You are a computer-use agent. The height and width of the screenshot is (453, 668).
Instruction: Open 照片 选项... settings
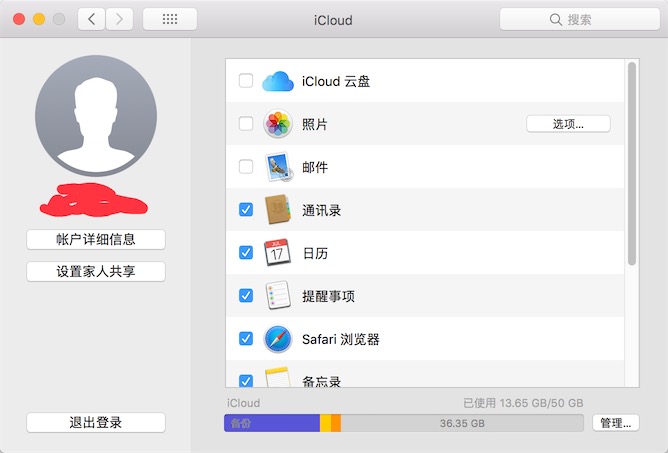click(x=568, y=124)
